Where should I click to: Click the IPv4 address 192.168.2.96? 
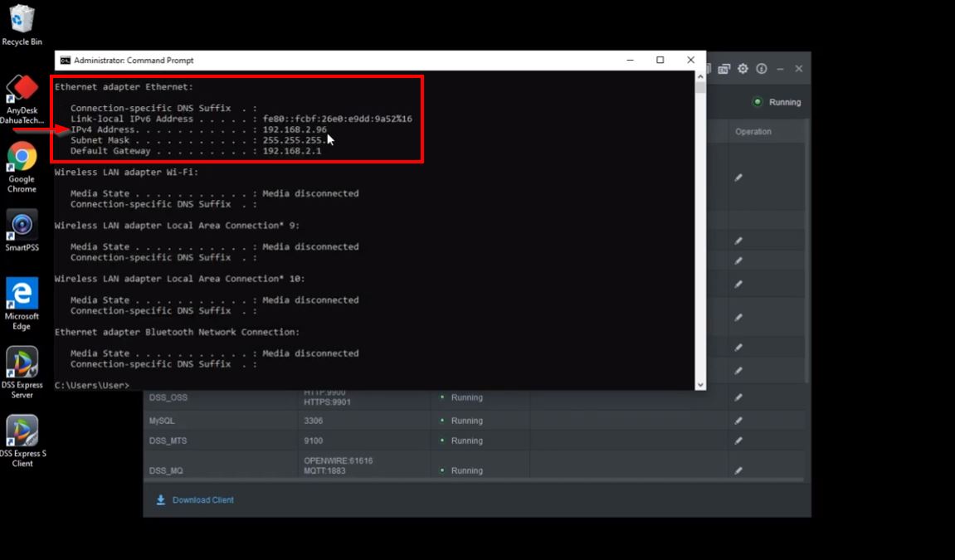295,129
